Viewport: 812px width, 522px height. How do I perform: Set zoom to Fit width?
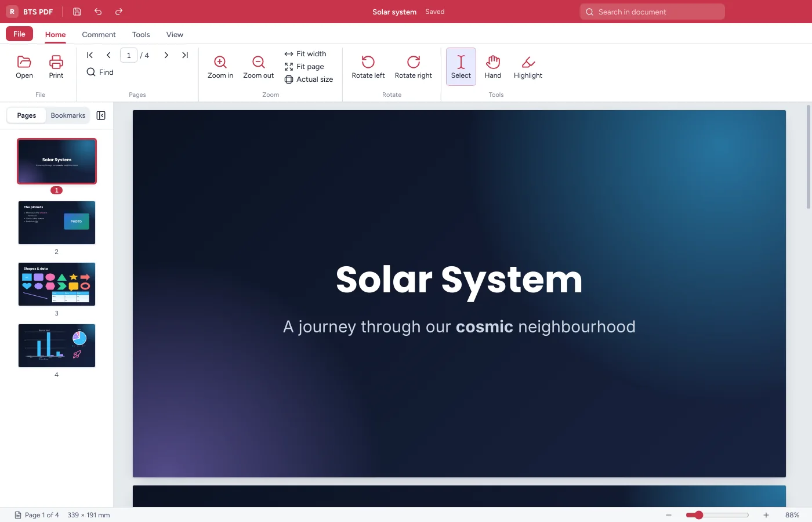[306, 54]
